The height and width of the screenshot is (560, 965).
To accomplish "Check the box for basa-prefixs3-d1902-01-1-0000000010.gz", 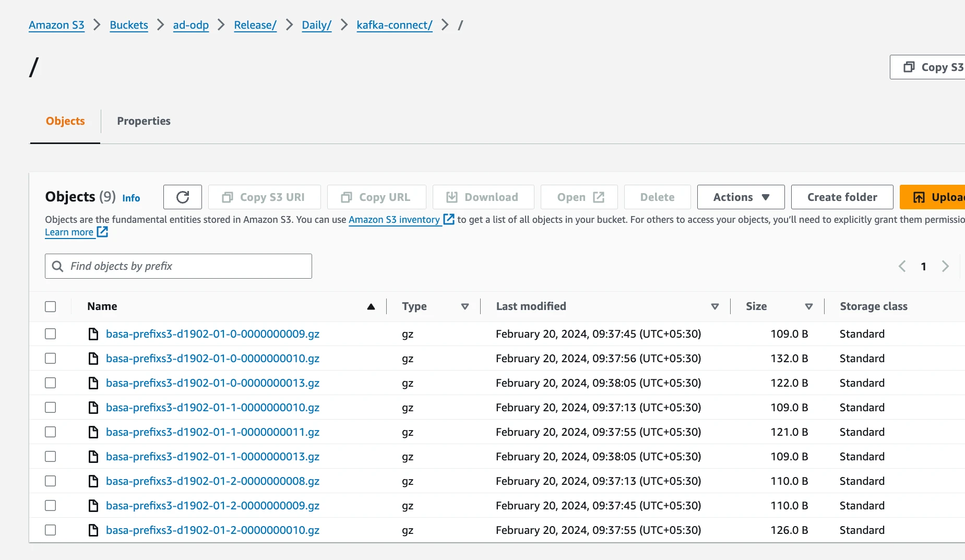I will (51, 408).
